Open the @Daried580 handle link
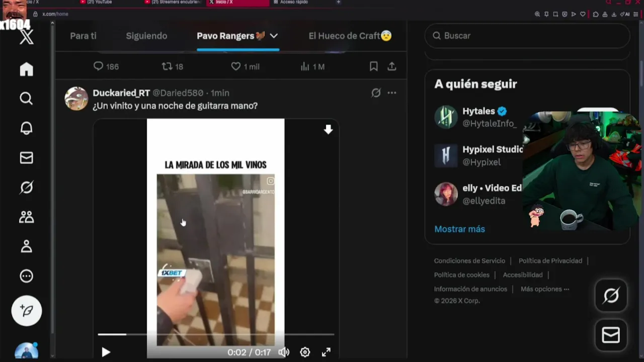 178,93
